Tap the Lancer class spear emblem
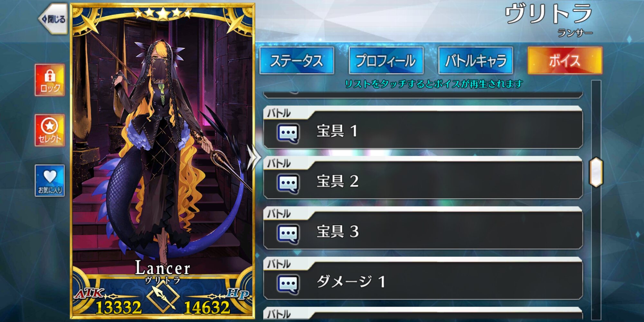Screen dimensions: 644x322 coord(163,296)
